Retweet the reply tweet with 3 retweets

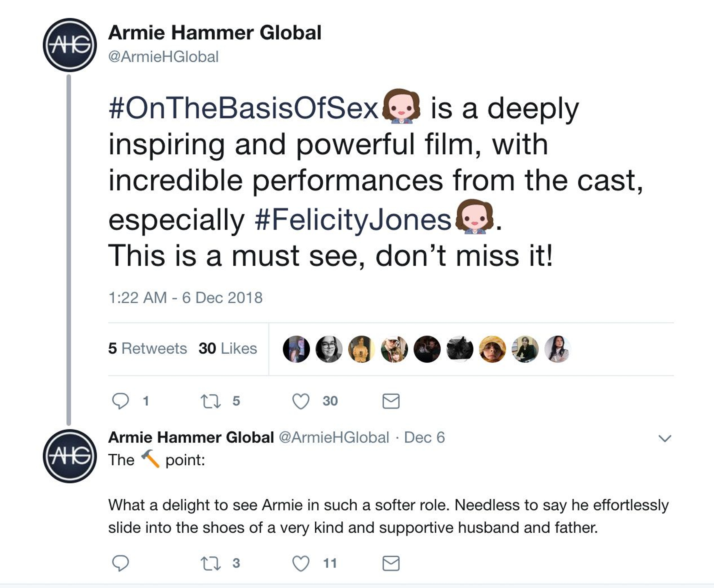tap(211, 563)
